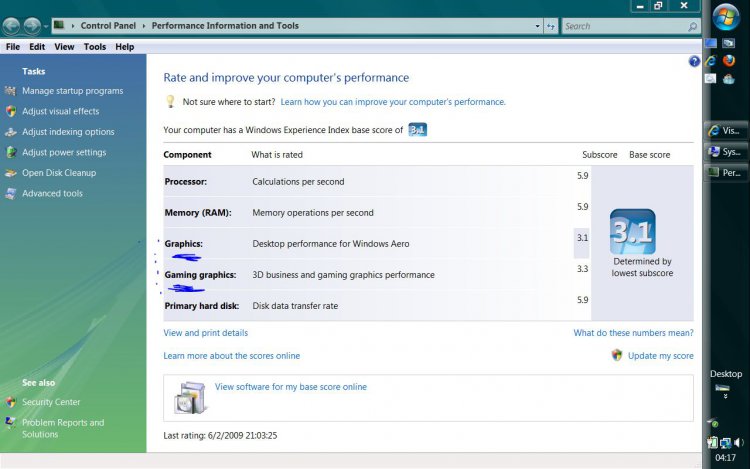
Task: Open Manage startup programs task
Action: tap(73, 91)
